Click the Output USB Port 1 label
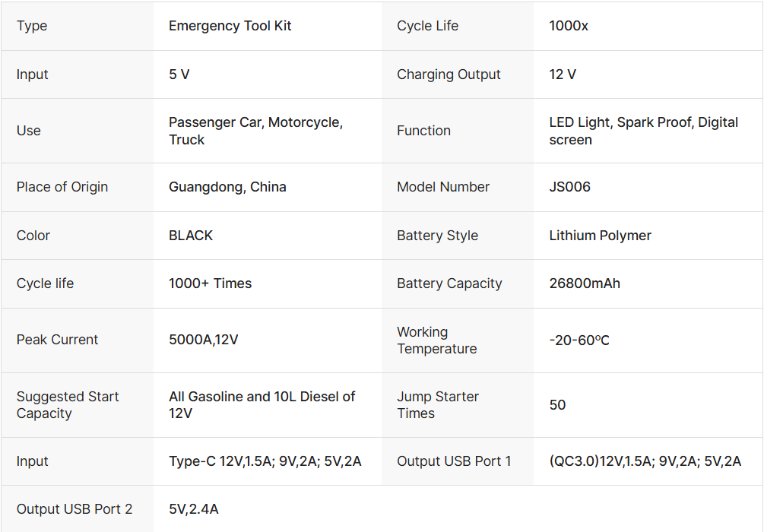 pyautogui.click(x=454, y=461)
